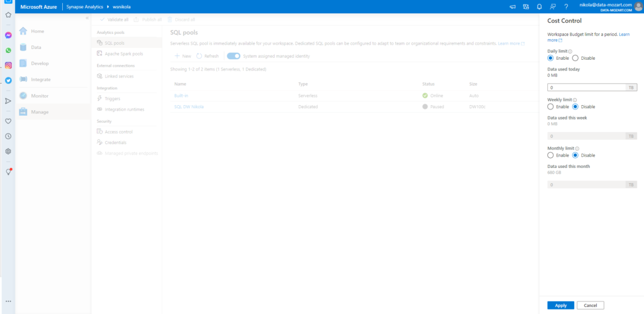Show Daily limit info tooltip icon
The image size is (644, 314).
[x=570, y=52]
